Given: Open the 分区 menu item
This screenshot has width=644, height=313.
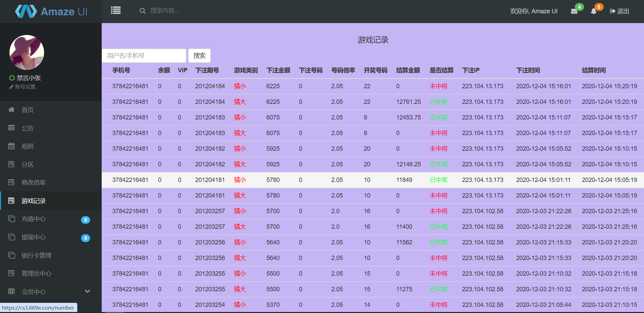Looking at the screenshot, I should [51, 165].
